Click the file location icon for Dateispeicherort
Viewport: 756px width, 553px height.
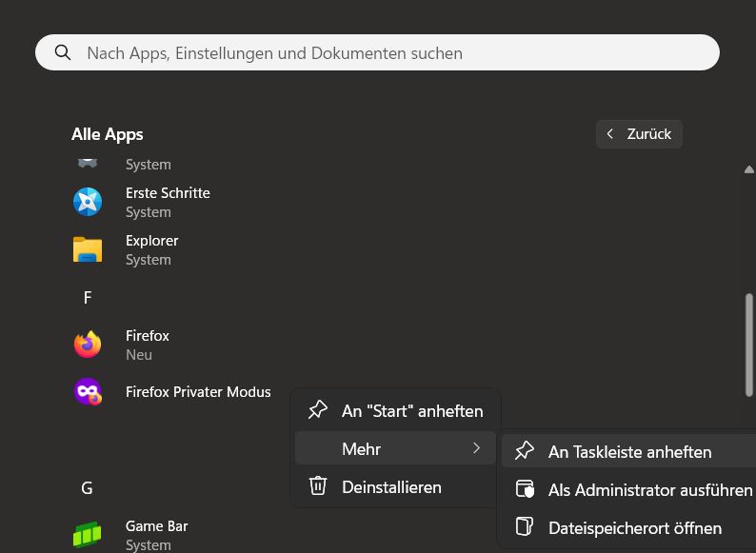(x=524, y=527)
